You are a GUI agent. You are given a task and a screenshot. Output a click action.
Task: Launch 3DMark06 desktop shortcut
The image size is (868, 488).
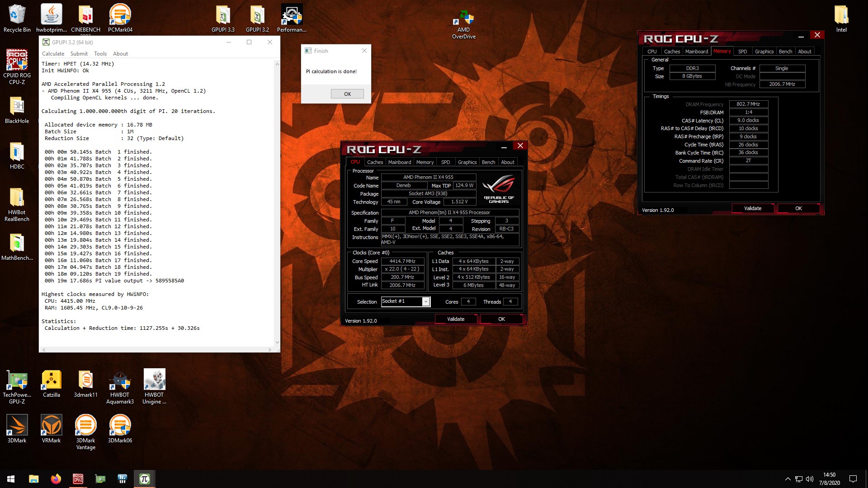click(120, 429)
